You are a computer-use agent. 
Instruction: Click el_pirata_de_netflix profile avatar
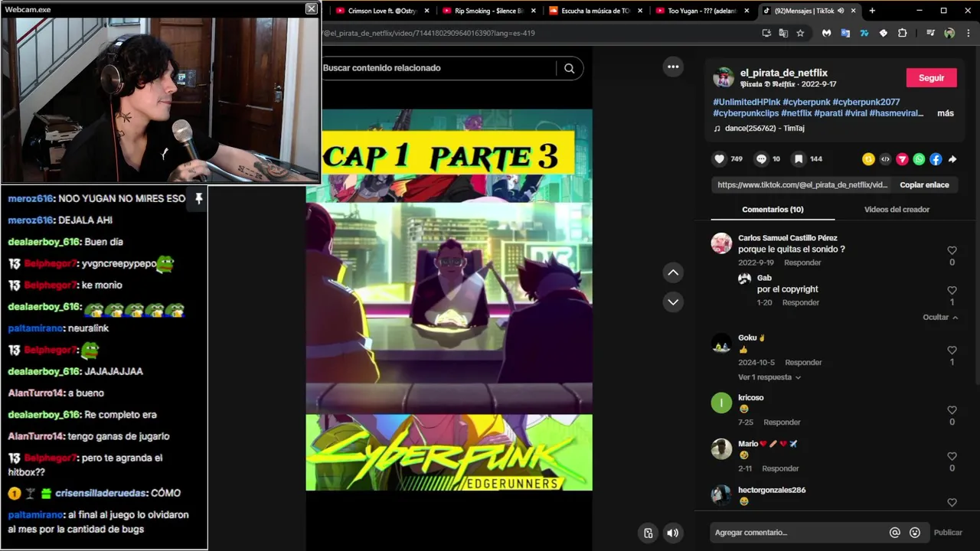[724, 77]
